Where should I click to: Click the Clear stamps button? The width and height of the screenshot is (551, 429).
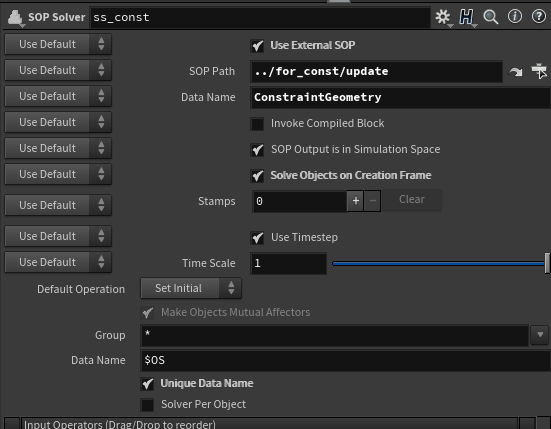click(412, 200)
